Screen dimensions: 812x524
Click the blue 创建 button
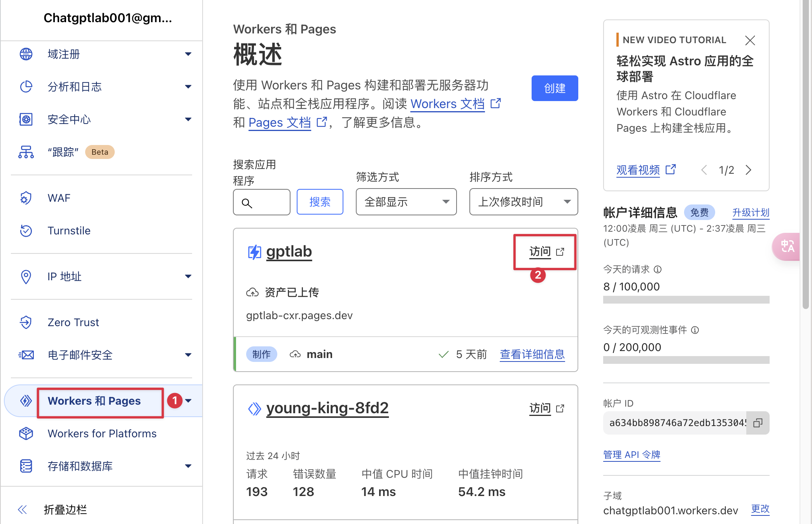[x=555, y=88]
